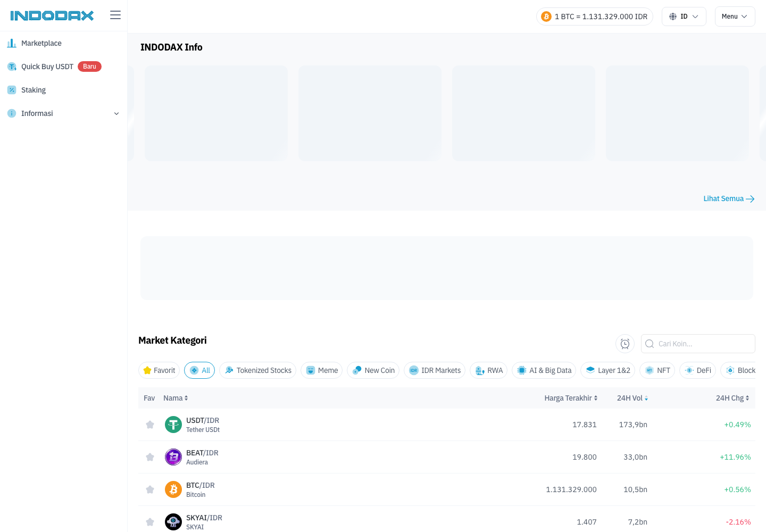Viewport: 766px width, 532px height.
Task: Follow the Lihat Semua link
Action: pos(729,198)
